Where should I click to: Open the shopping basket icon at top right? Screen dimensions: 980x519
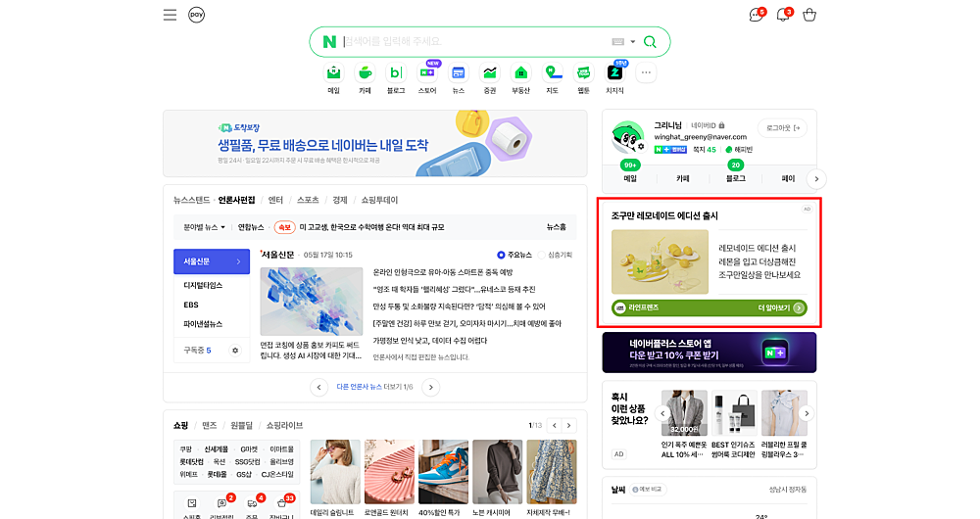(808, 15)
